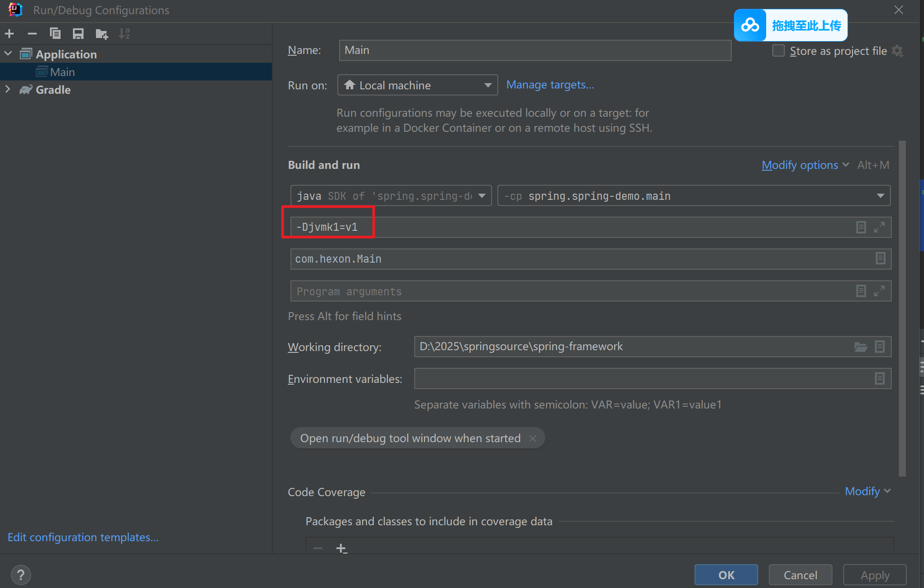This screenshot has width=924, height=588.
Task: Expand the Gradle tree node
Action: pos(8,89)
